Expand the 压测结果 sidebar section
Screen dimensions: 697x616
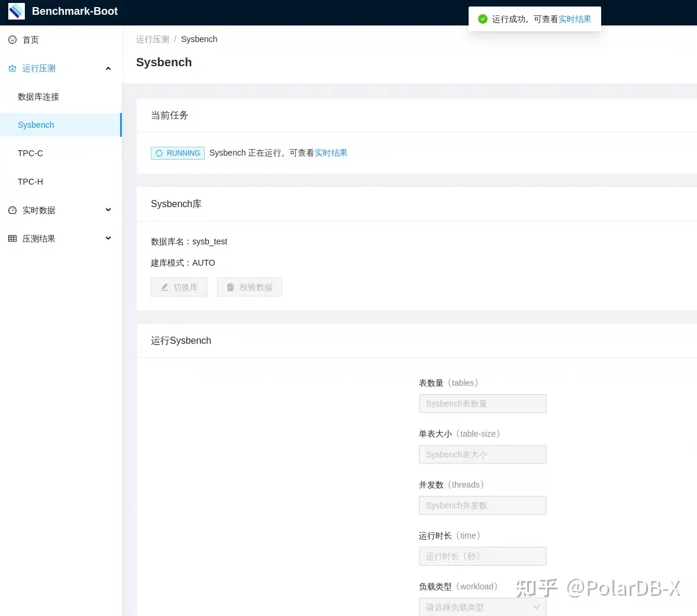(x=108, y=238)
